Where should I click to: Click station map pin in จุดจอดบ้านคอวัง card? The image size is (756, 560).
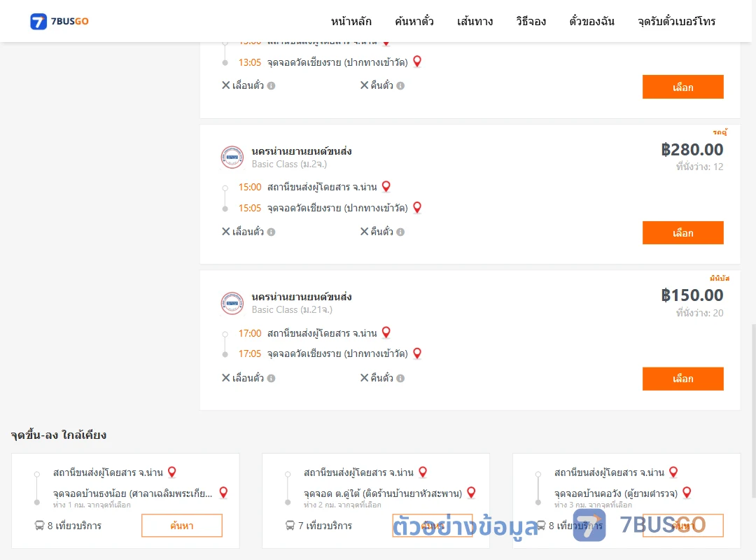tap(673, 472)
